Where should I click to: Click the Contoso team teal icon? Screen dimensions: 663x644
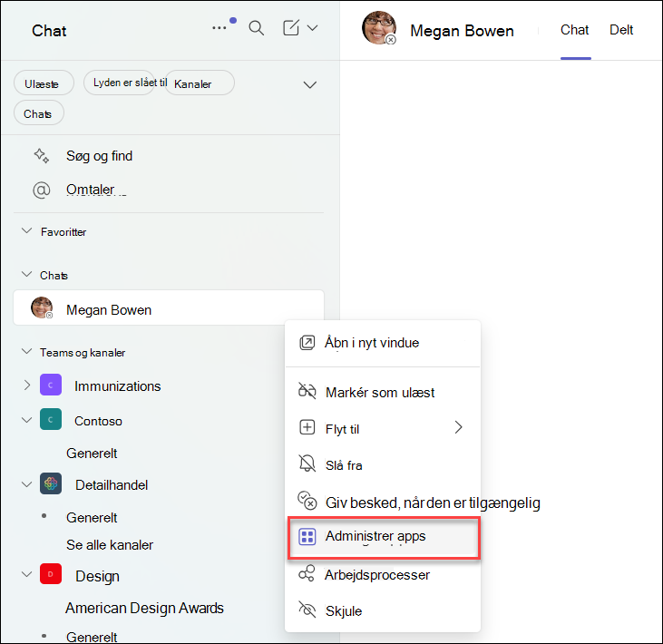(51, 419)
